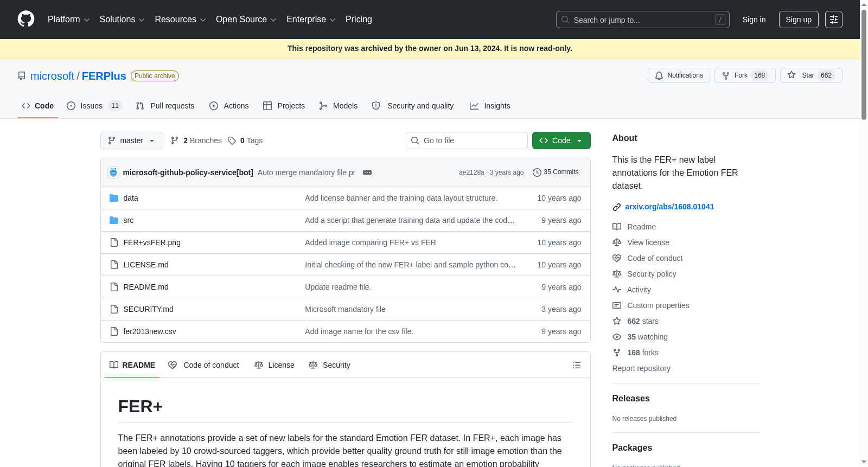Click the tag icon beside 0 Tags
Screen dimensions: 868x467
click(232, 140)
